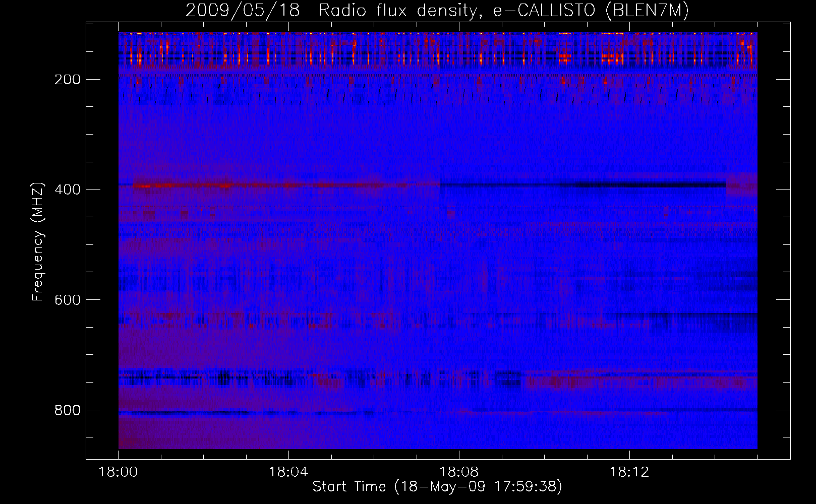Click the 18:00 time tick label
816x504 pixels.
118,472
